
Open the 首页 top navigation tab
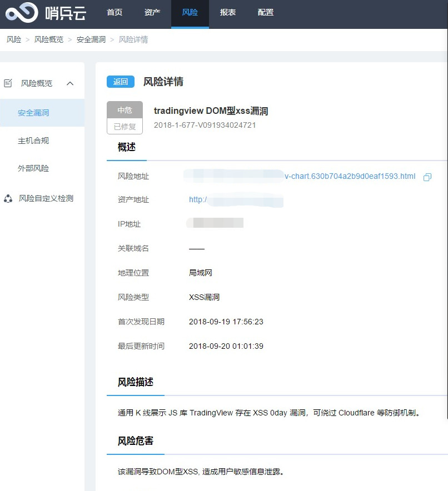tap(115, 13)
